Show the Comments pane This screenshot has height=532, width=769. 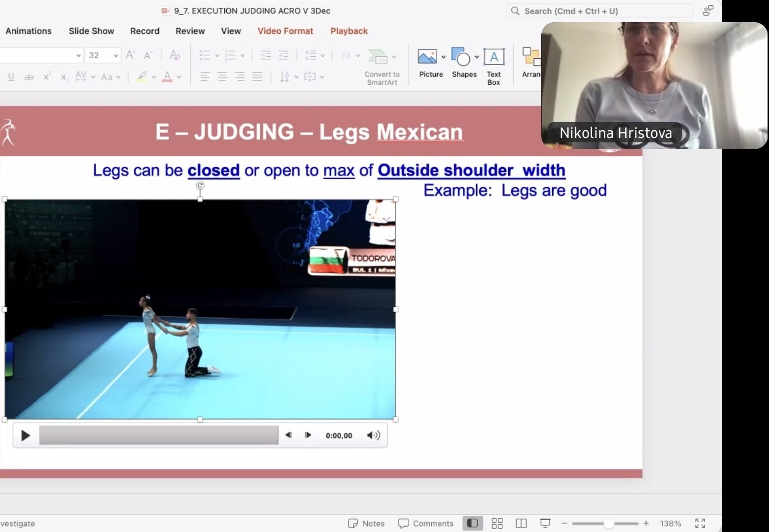point(426,523)
